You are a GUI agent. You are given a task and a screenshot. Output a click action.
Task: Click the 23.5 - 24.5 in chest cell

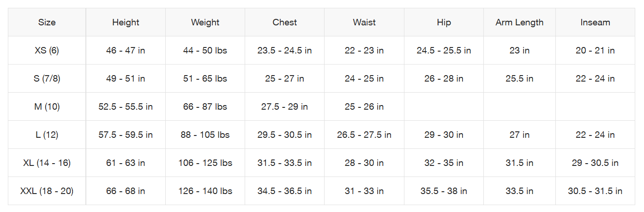(x=285, y=50)
